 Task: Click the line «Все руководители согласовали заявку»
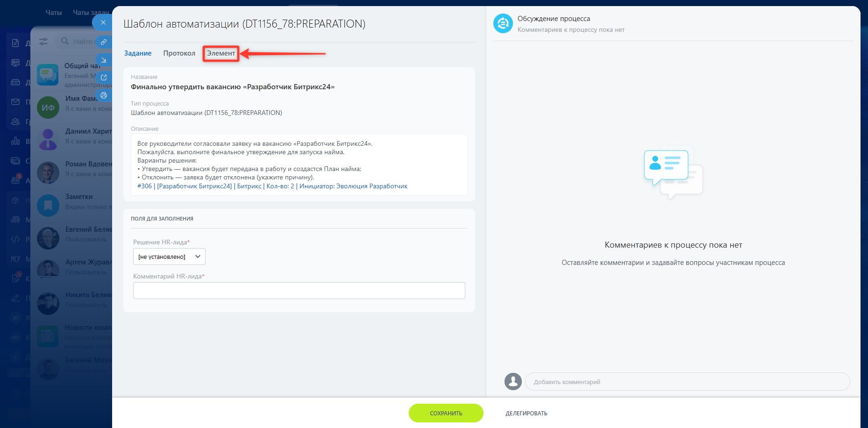pos(255,144)
